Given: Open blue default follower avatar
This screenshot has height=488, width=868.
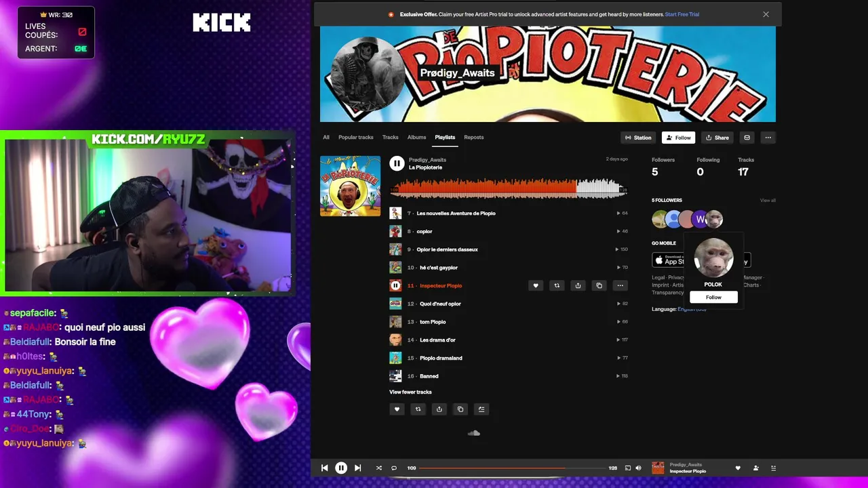Looking at the screenshot, I should click(673, 219).
